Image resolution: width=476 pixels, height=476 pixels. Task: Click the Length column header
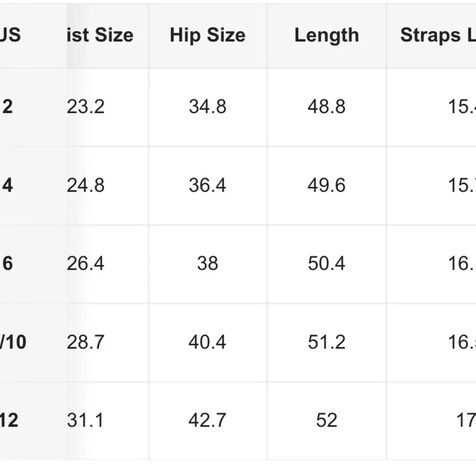pyautogui.click(x=327, y=36)
